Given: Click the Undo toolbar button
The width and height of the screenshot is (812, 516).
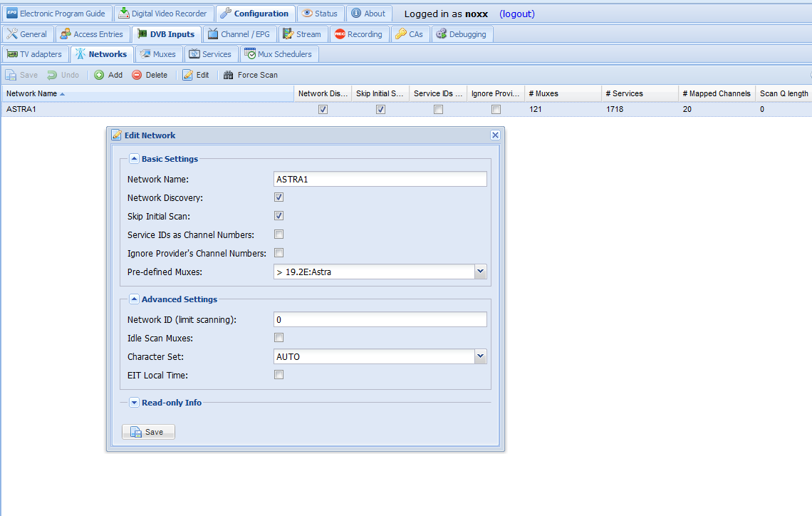Looking at the screenshot, I should [63, 75].
